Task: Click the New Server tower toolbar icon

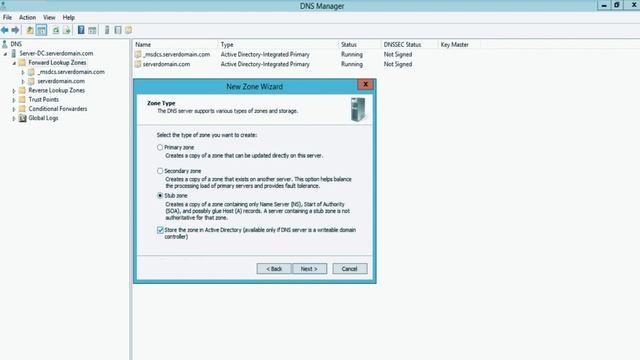Action: point(107,30)
